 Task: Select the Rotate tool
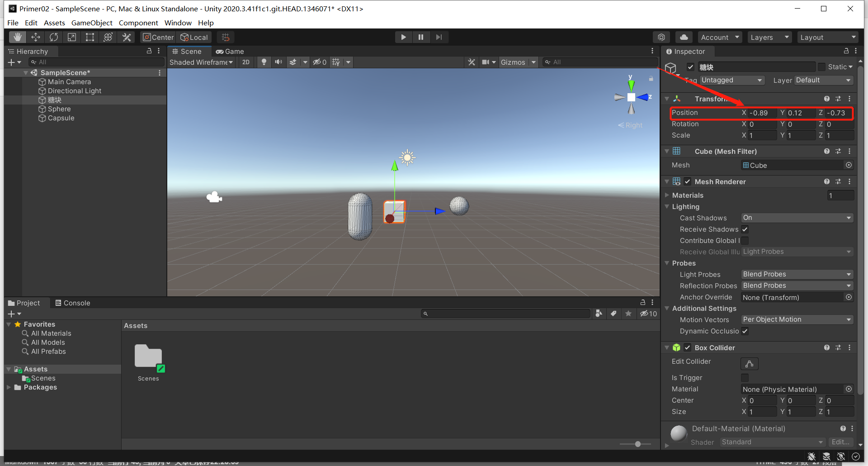(x=54, y=37)
